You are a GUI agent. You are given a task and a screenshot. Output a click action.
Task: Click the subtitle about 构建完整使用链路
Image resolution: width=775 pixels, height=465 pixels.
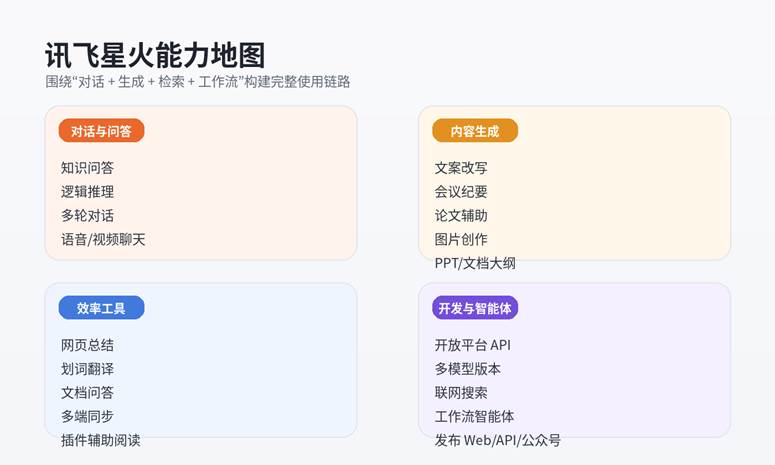pos(198,82)
